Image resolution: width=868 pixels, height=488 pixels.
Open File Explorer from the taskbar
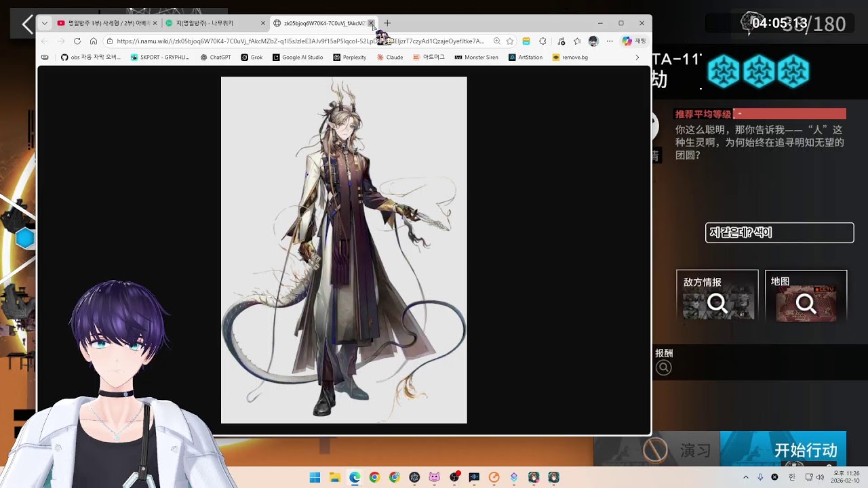334,477
